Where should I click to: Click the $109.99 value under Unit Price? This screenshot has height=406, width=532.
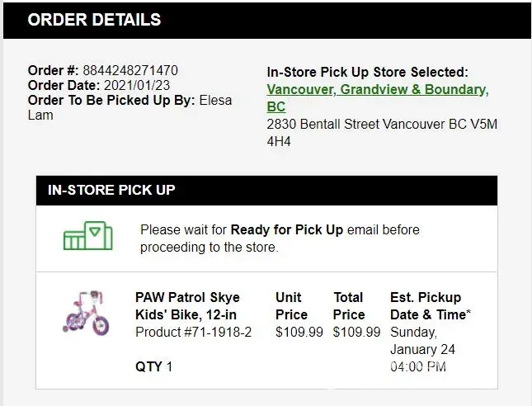[x=299, y=333]
